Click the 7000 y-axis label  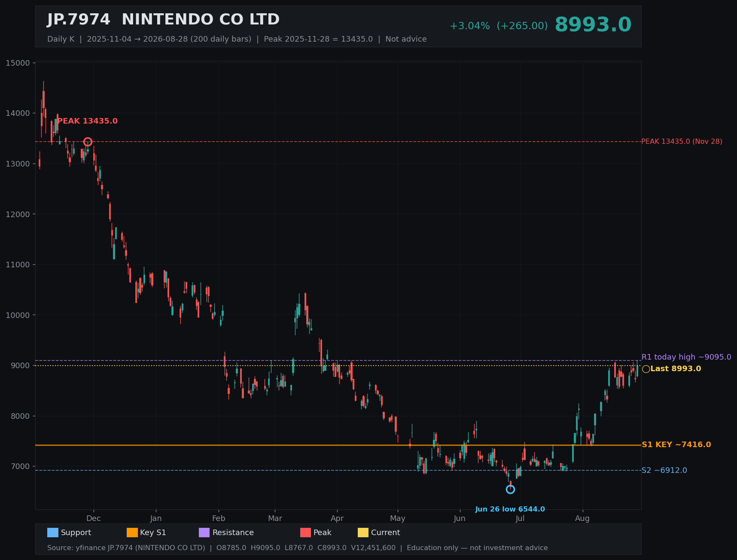[x=21, y=466]
